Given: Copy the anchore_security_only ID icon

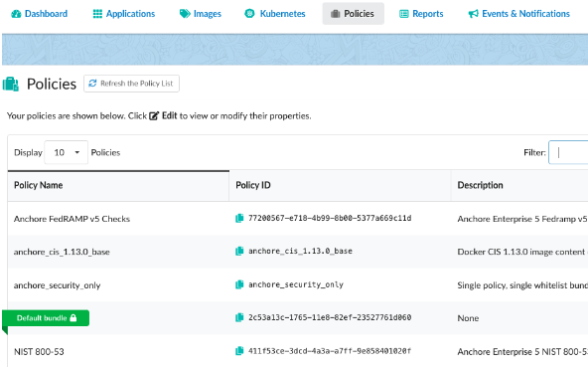Looking at the screenshot, I should pos(239,284).
